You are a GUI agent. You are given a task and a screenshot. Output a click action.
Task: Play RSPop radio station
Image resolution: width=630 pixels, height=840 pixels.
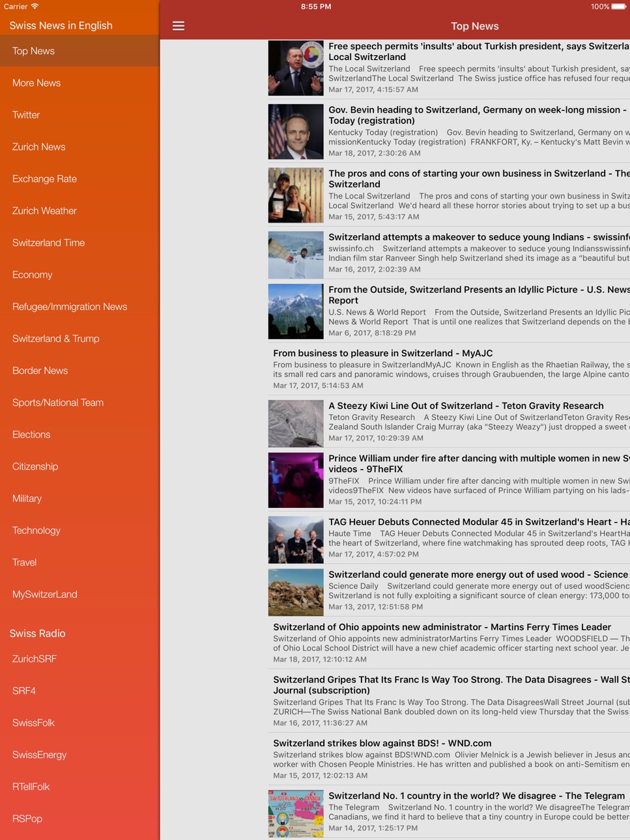(x=79, y=818)
